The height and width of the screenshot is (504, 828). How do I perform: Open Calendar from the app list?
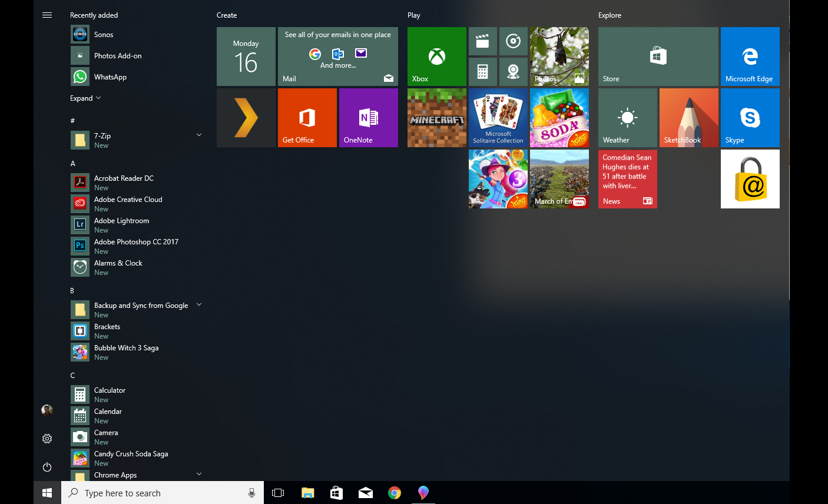[x=137, y=415]
